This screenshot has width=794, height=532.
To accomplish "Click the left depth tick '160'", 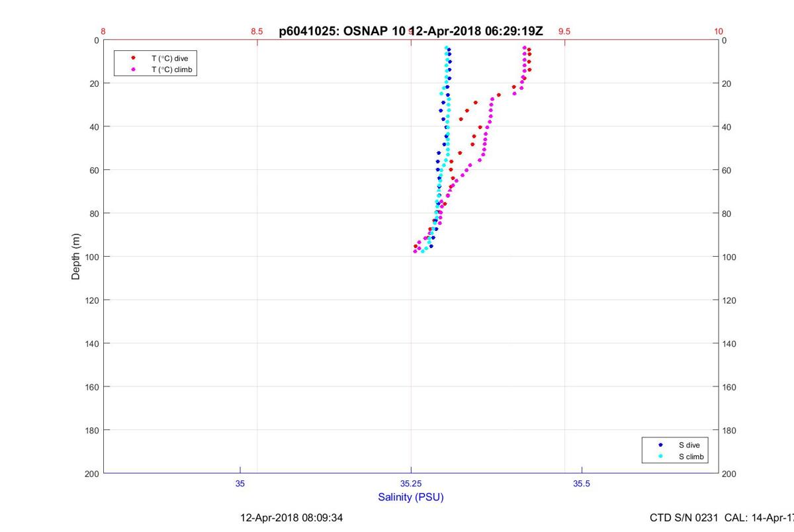I will click(x=92, y=387).
